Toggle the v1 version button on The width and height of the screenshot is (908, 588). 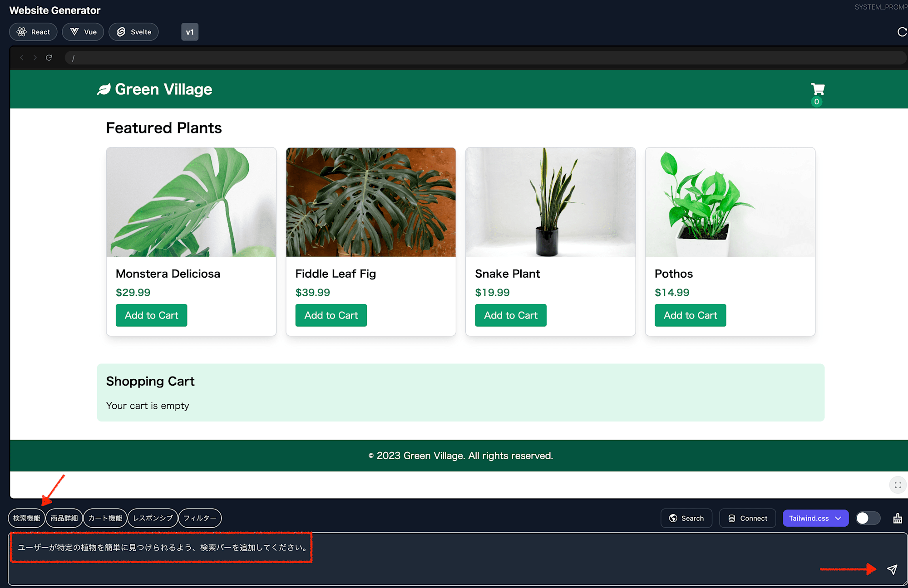[x=189, y=32]
